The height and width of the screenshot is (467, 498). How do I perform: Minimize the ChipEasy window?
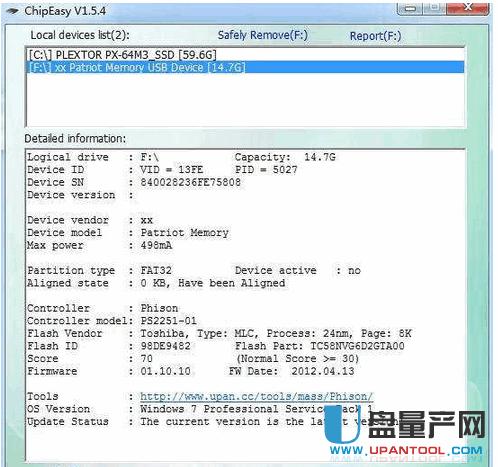coord(410,8)
